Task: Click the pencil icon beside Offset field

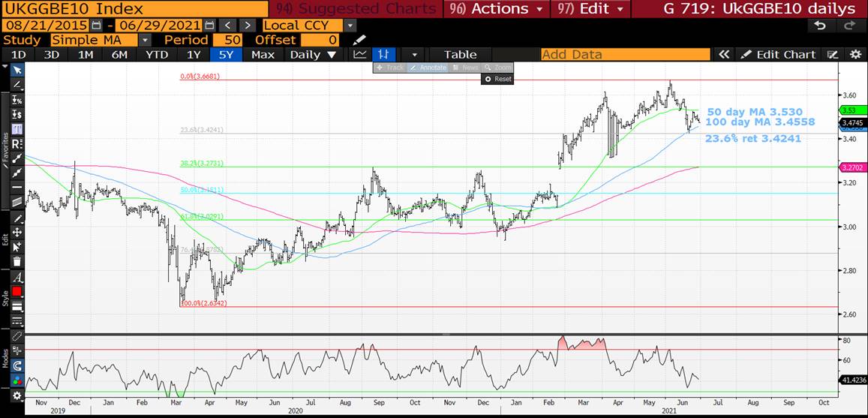Action: click(360, 40)
